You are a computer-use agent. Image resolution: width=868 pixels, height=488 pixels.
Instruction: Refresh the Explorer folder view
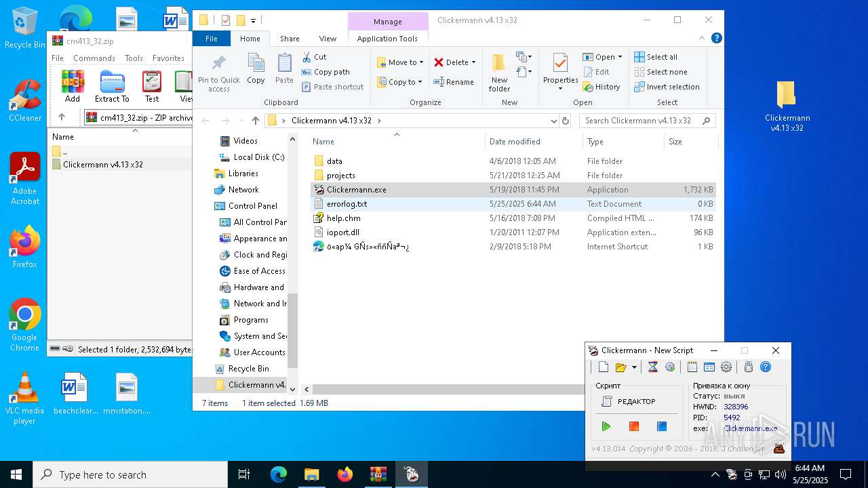(x=566, y=121)
